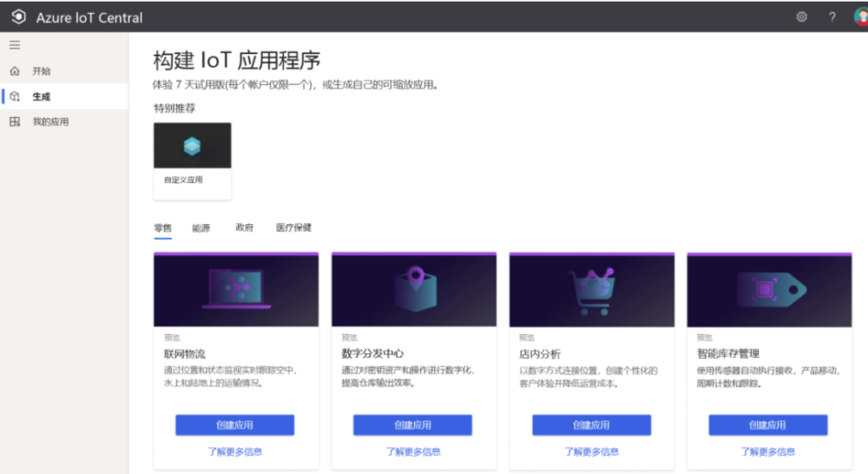This screenshot has height=474, width=868.
Task: Click the 数字分发中心 card image
Action: pyautogui.click(x=414, y=290)
